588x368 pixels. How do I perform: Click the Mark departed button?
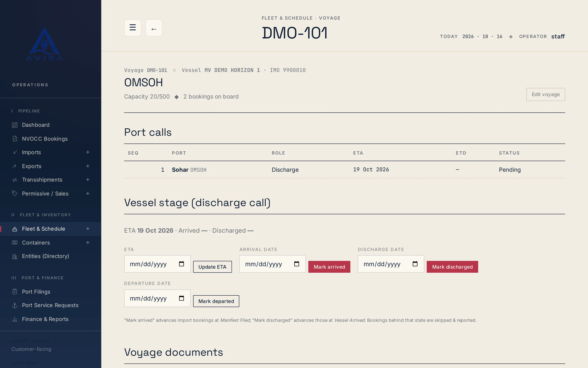pos(216,301)
